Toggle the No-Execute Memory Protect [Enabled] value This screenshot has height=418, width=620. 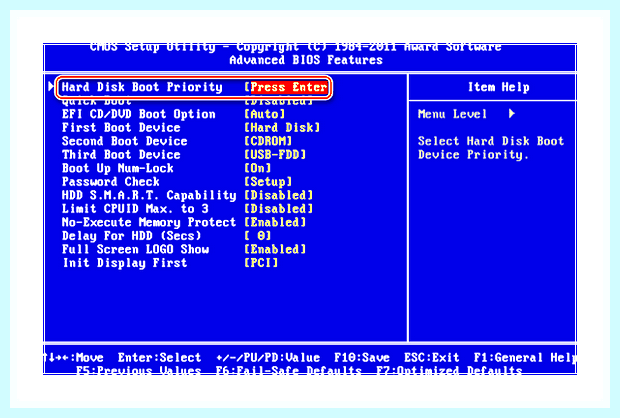[275, 222]
